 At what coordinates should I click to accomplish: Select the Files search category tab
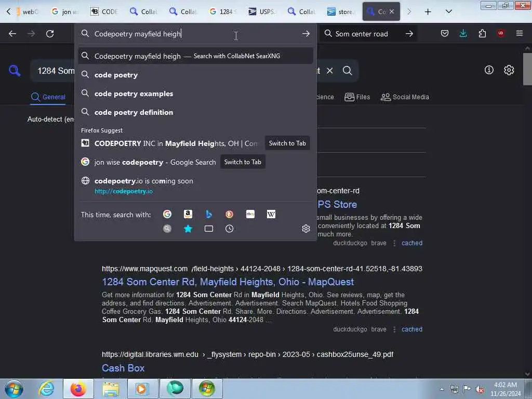[357, 97]
